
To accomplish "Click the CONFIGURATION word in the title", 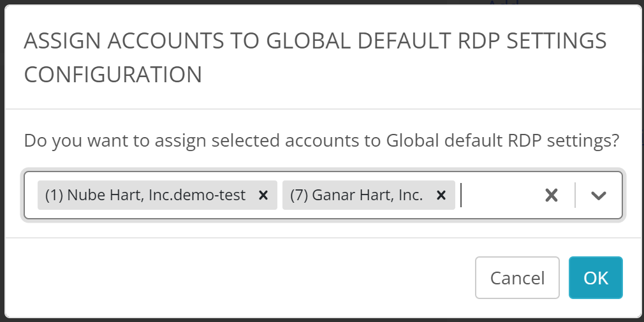I will [113, 75].
